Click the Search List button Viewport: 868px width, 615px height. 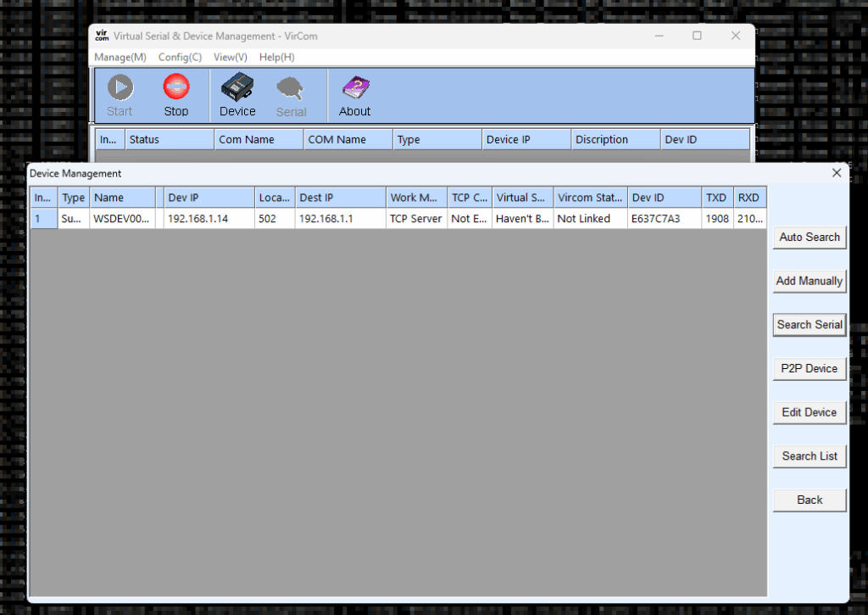(x=810, y=456)
